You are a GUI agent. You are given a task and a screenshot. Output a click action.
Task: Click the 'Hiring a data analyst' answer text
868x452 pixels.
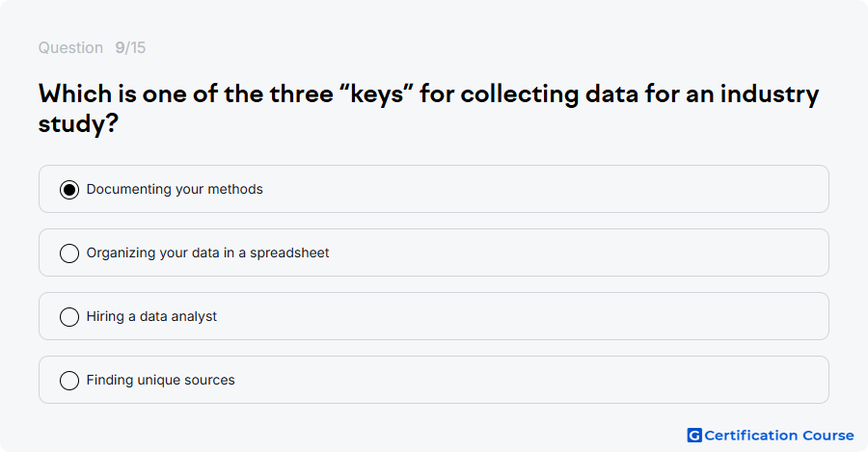pyautogui.click(x=151, y=316)
